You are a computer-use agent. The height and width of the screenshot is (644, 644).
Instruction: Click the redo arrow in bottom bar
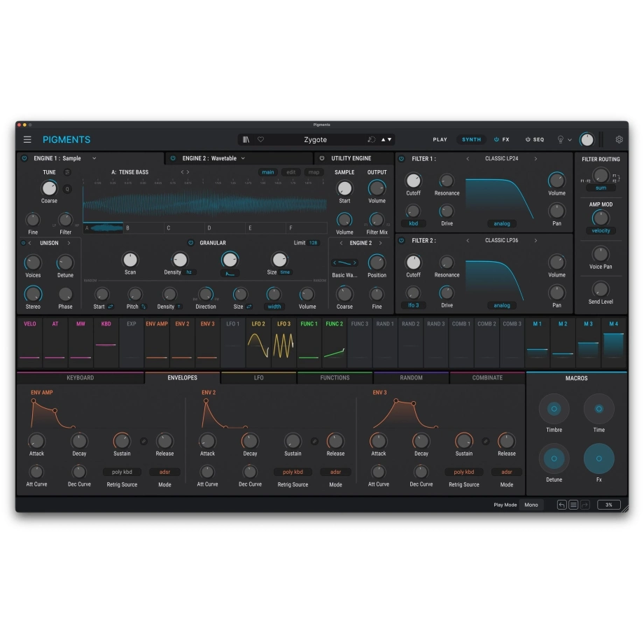point(585,505)
